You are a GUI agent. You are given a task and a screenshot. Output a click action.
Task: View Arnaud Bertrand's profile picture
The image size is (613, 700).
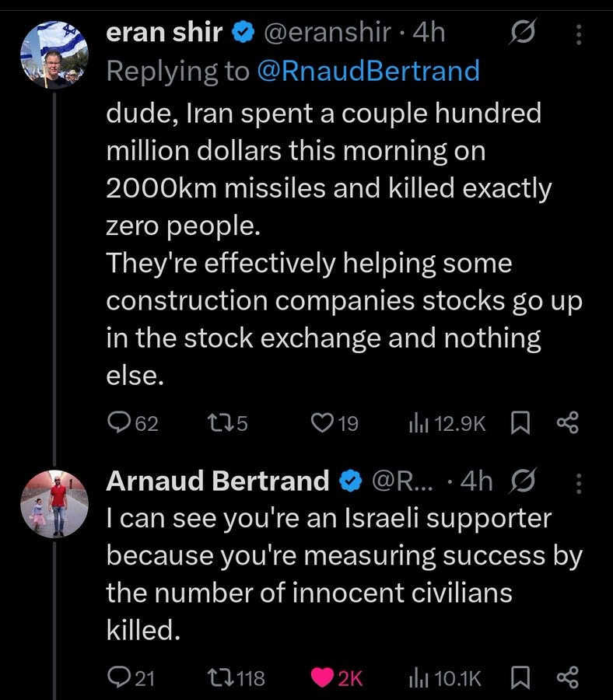coord(51,504)
